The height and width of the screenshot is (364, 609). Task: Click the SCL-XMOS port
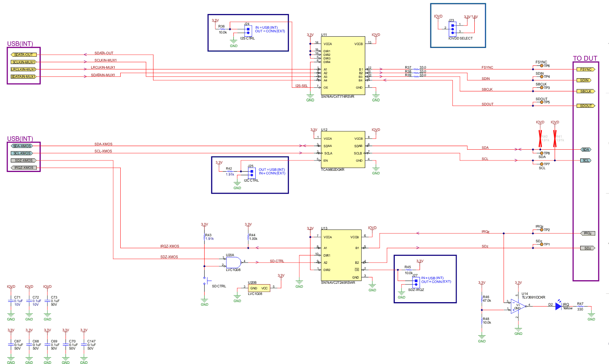[22, 153]
